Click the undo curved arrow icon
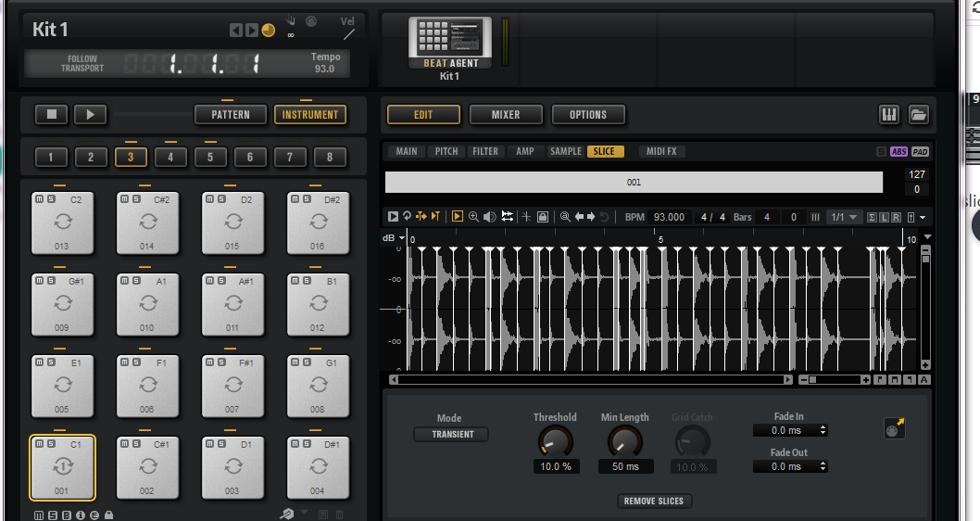The image size is (980, 521). (604, 216)
